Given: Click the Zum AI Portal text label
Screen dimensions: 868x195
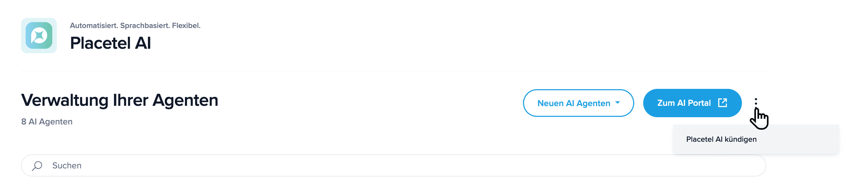Looking at the screenshot, I should point(684,103).
